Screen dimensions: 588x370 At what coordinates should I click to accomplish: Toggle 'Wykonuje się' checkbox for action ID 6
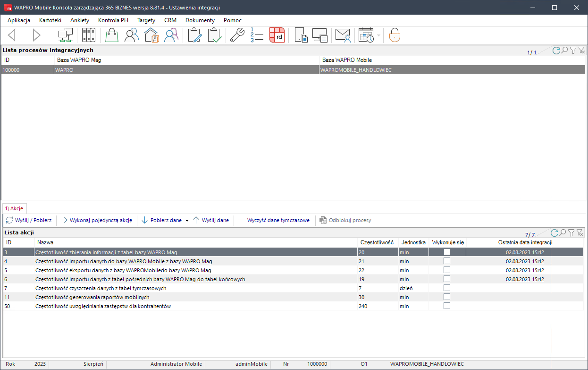pos(447,279)
